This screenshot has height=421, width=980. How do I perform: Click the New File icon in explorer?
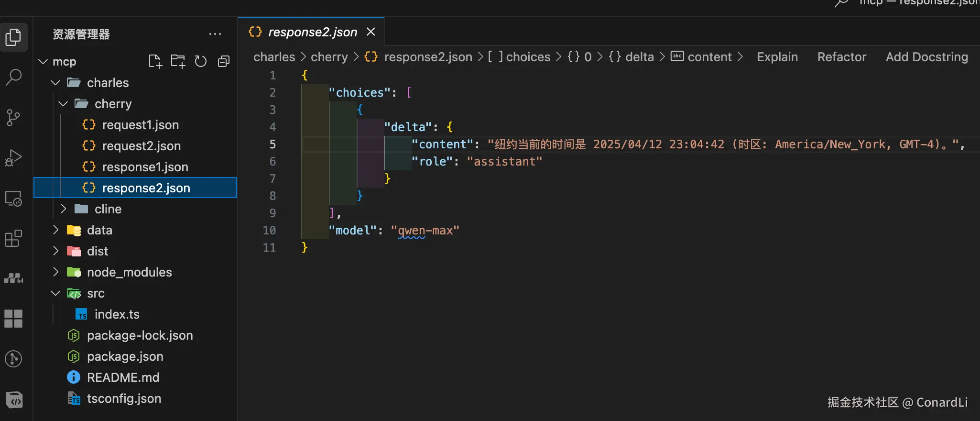click(x=155, y=62)
